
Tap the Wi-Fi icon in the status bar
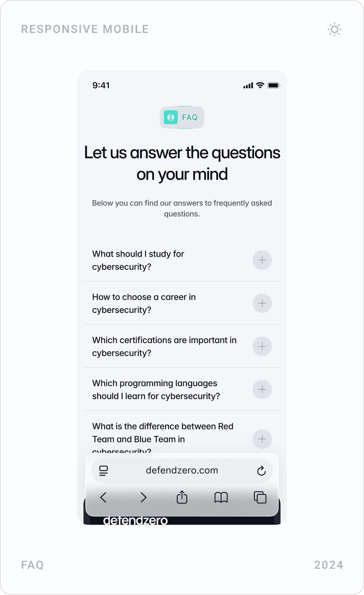click(x=259, y=85)
